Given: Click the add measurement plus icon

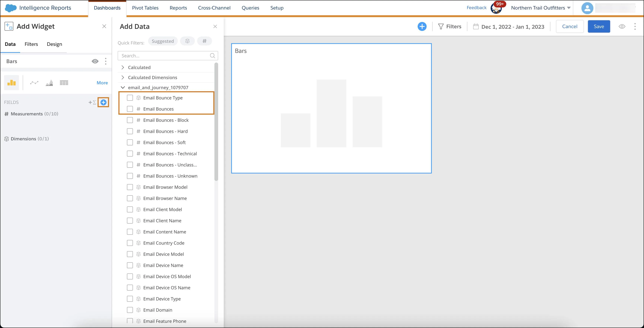Looking at the screenshot, I should 103,102.
